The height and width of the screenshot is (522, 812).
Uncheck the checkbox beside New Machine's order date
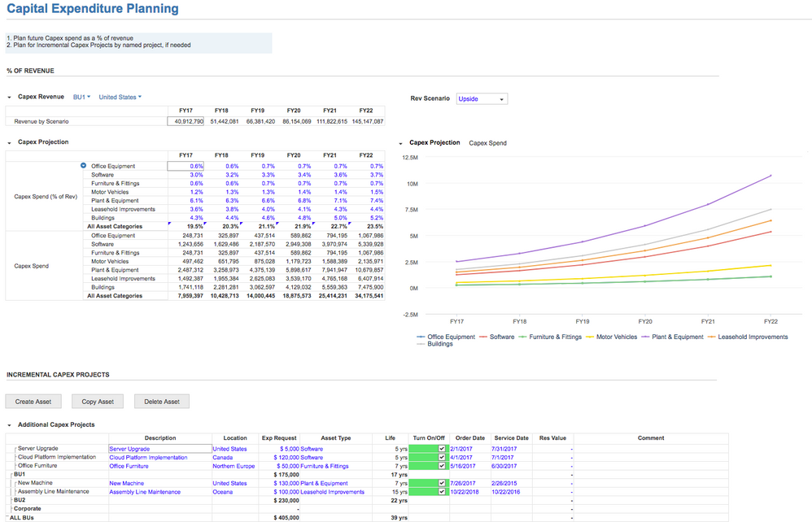(x=442, y=484)
